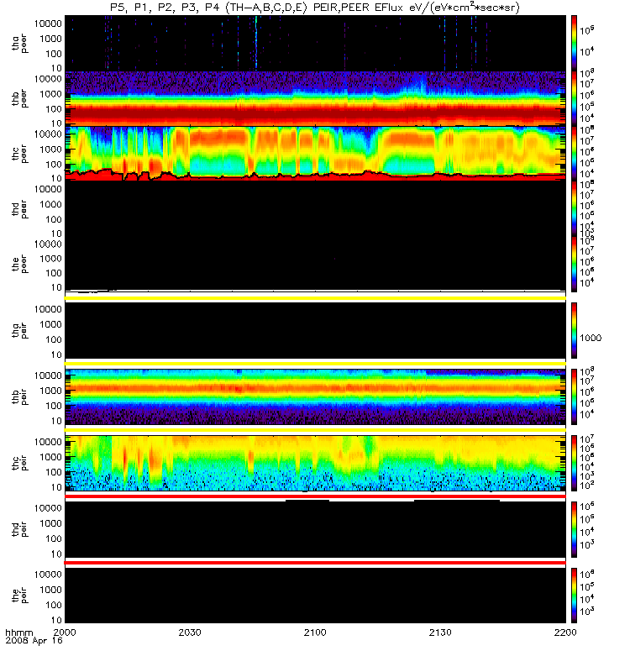Click the thc peir color bar
630x672 pixels.
coord(574,463)
